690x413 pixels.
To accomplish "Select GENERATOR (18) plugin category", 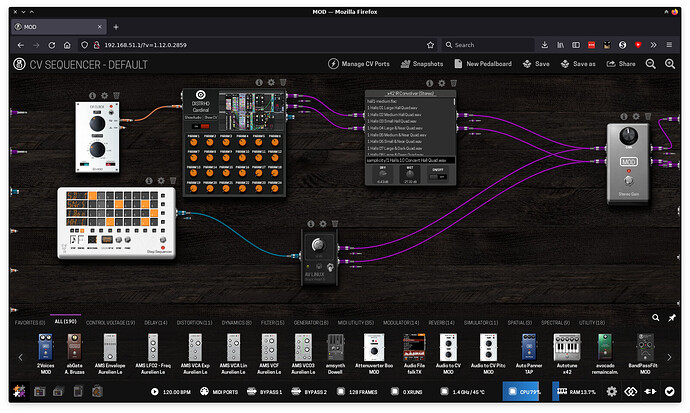I will click(x=311, y=323).
